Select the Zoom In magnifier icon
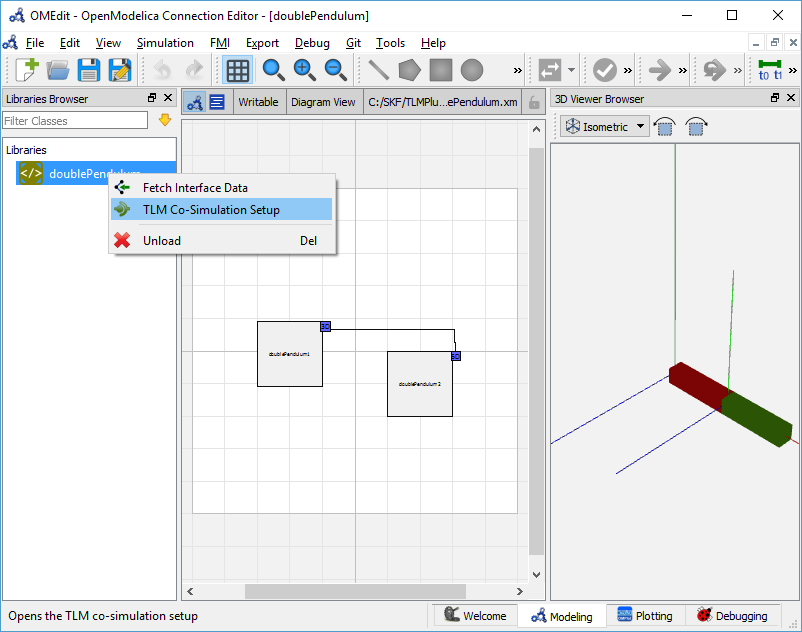The width and height of the screenshot is (802, 632). pos(303,70)
